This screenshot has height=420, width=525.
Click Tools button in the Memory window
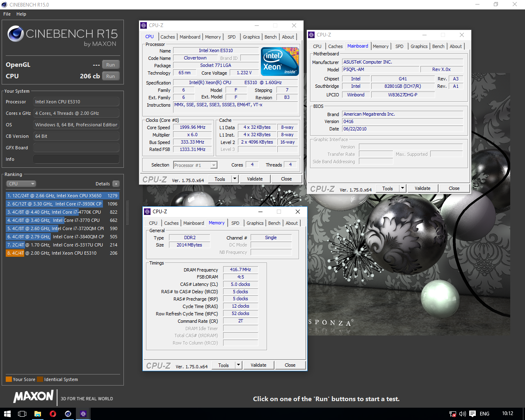pos(224,365)
